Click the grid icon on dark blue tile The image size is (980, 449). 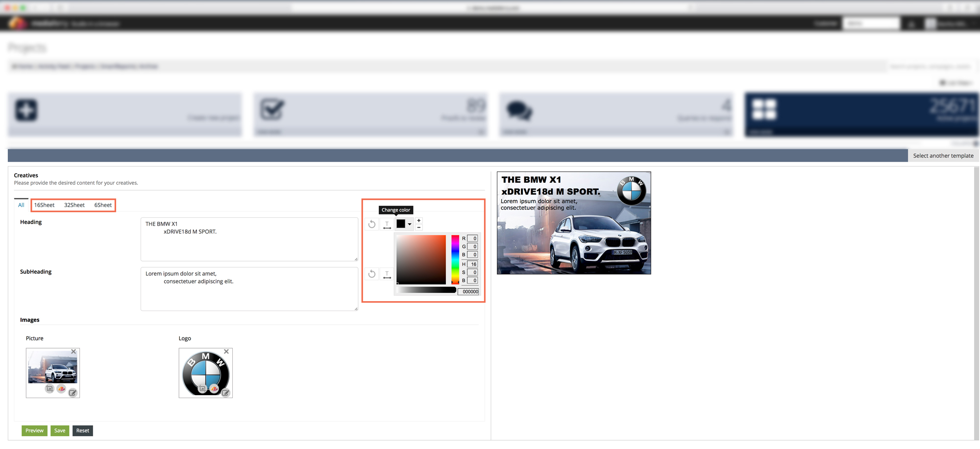tap(764, 110)
